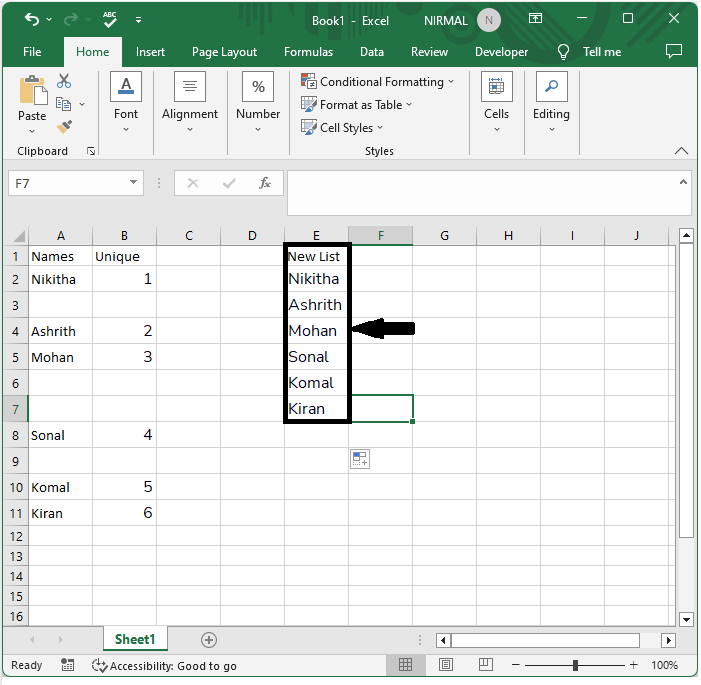This screenshot has width=701, height=685.
Task: Open the Developer tab
Action: tap(501, 52)
